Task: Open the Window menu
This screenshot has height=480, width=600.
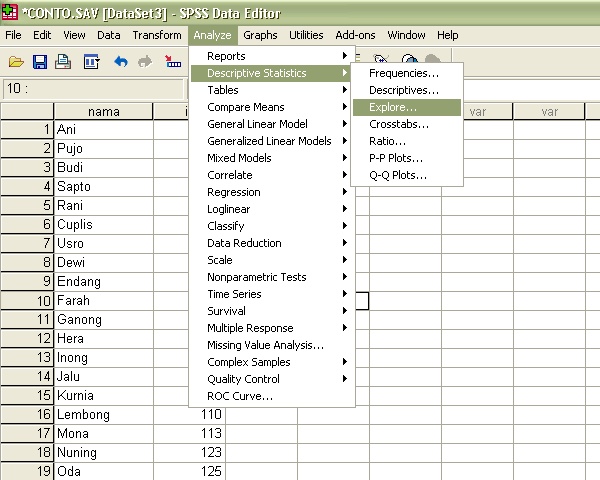Action: [406, 35]
